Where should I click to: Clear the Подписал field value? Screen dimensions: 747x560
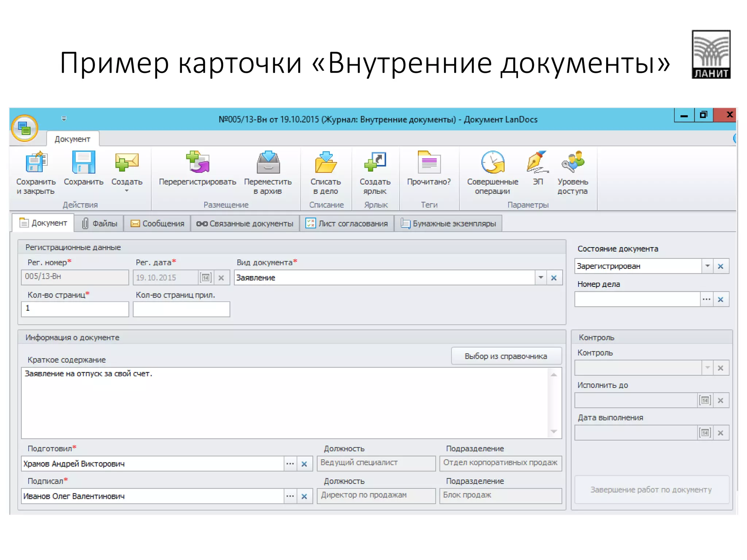(x=304, y=497)
